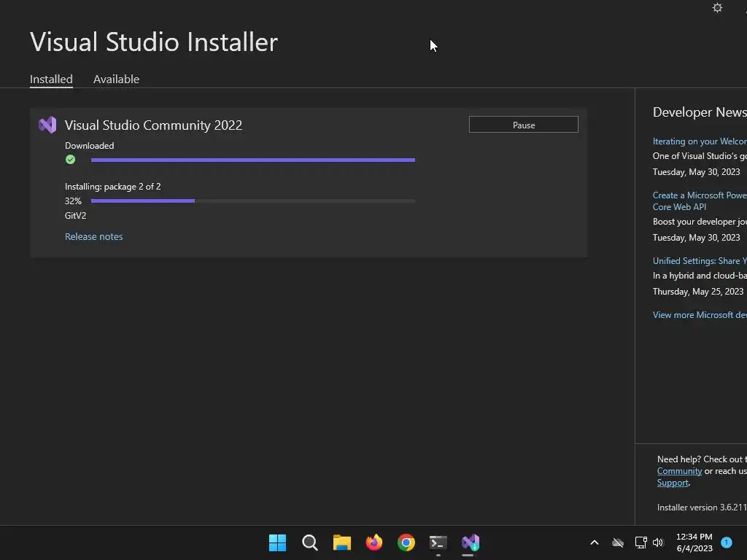This screenshot has height=560, width=747.
Task: Click the 'Downloaded' status label
Action: pos(89,146)
